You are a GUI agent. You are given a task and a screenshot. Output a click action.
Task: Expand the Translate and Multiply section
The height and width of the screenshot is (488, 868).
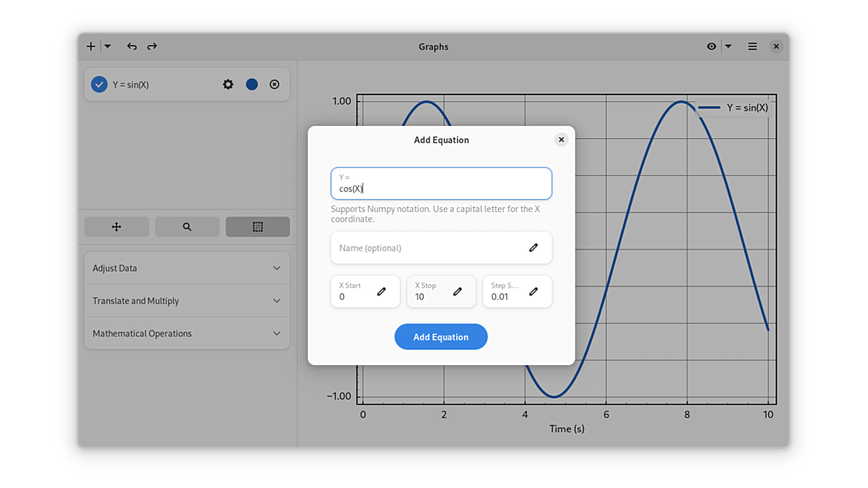tap(187, 301)
